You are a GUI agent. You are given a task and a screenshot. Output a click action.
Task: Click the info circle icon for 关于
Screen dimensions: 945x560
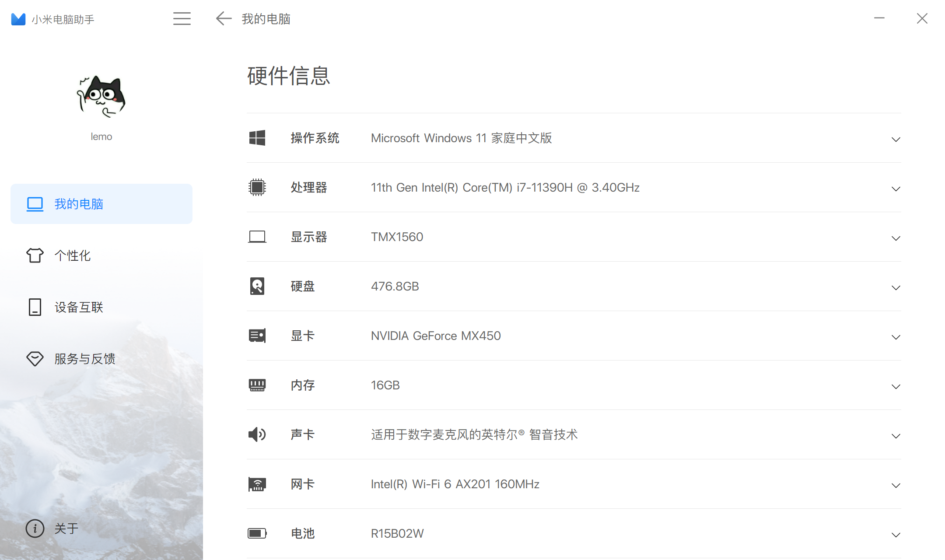pos(35,528)
